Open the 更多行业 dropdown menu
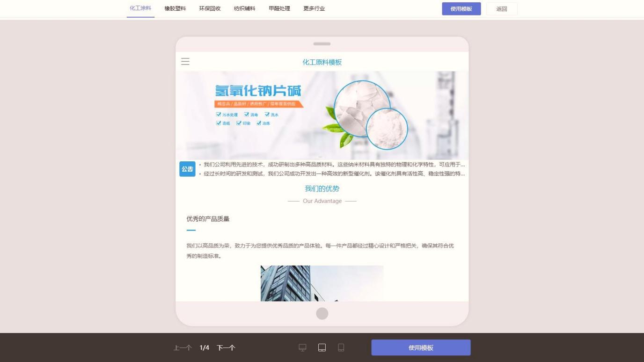The width and height of the screenshot is (644, 362). 313,8
